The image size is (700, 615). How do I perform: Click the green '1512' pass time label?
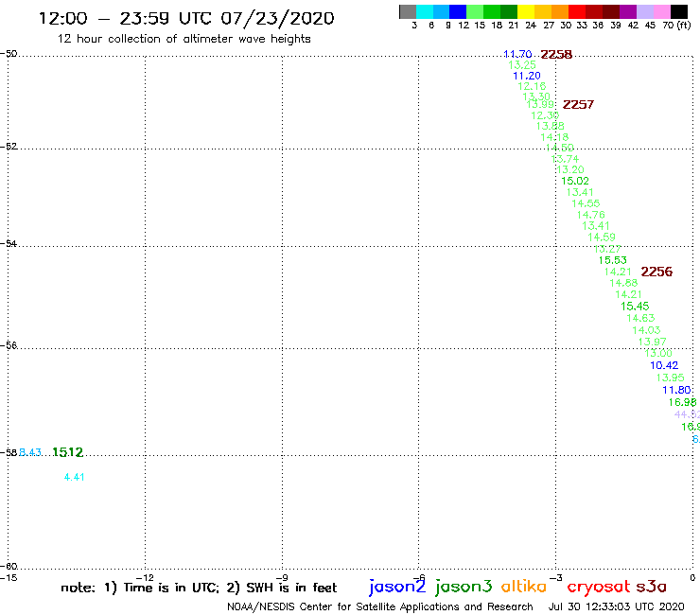point(68,452)
